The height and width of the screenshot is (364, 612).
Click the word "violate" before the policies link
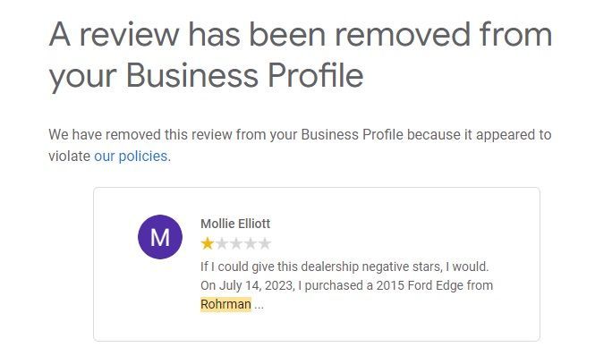(x=70, y=156)
